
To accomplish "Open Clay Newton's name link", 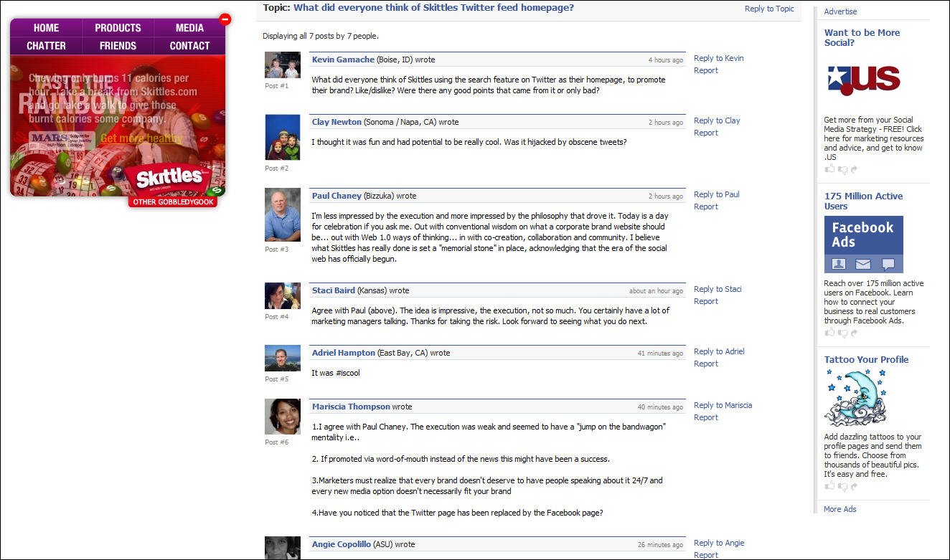I will [x=337, y=122].
